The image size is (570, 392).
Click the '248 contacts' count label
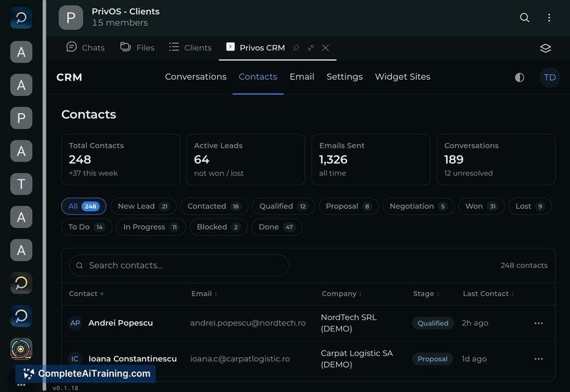524,265
